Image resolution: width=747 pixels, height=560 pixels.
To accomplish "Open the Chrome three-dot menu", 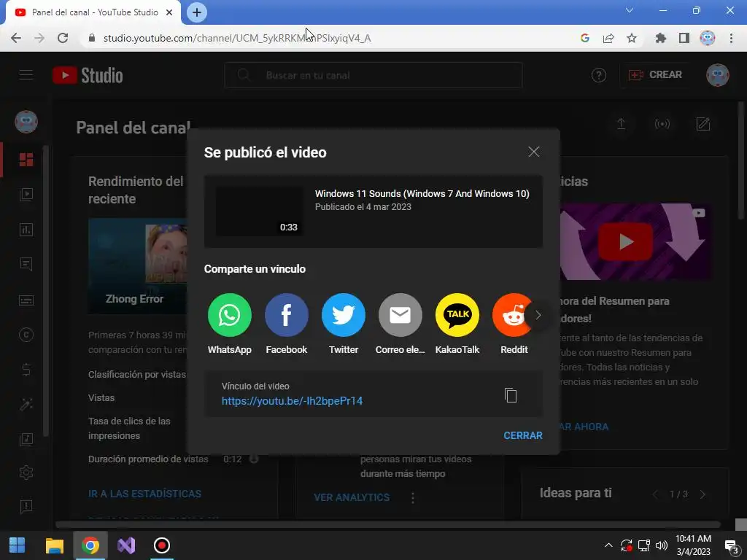I will tap(731, 38).
